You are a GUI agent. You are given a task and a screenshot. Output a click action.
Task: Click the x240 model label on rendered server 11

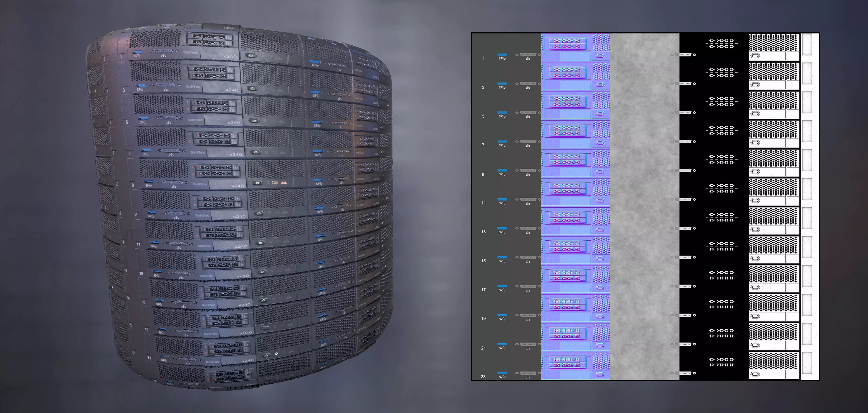point(239,217)
